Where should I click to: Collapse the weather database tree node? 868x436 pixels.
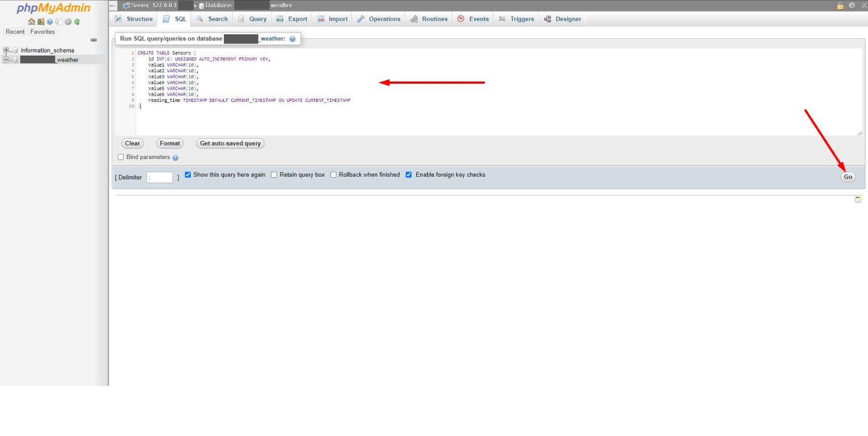6,60
